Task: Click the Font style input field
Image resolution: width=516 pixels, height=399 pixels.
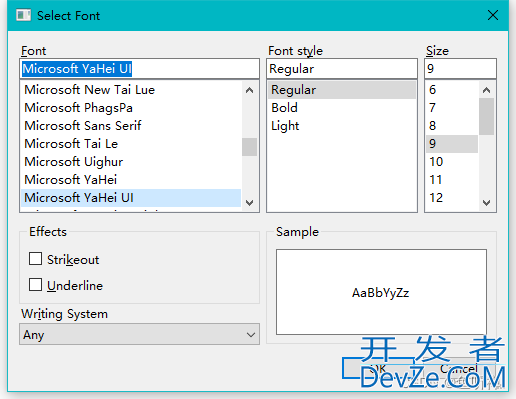Action: pos(342,69)
